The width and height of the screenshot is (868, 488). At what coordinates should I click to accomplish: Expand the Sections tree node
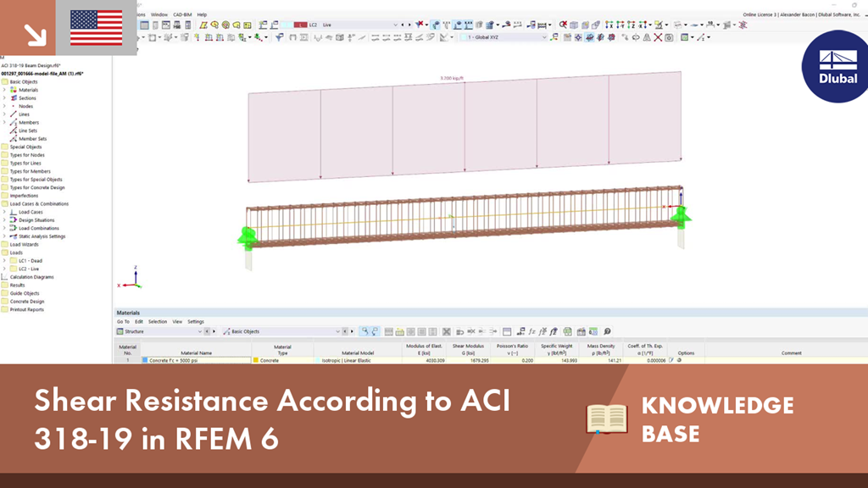pos(5,98)
